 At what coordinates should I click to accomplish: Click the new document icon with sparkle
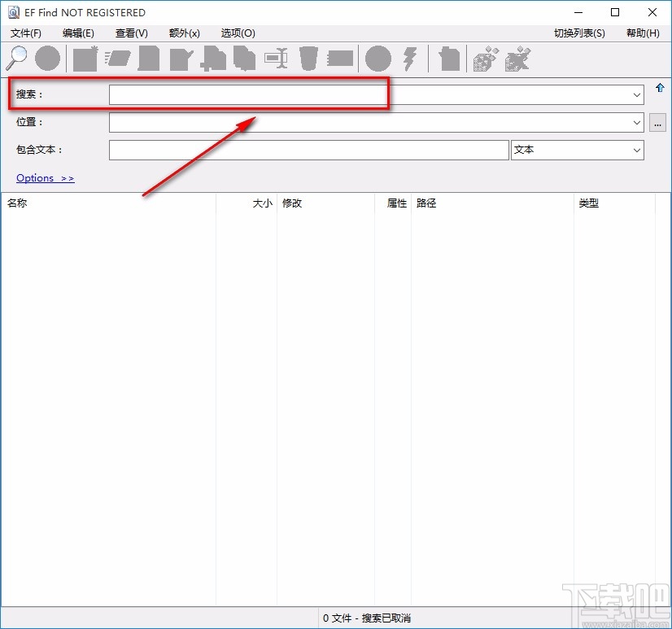[85, 59]
